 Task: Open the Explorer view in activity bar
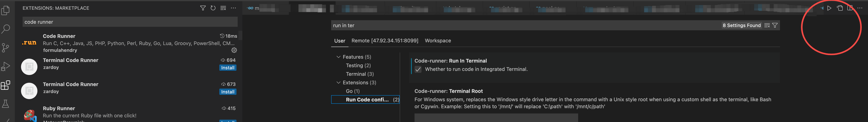(x=6, y=10)
